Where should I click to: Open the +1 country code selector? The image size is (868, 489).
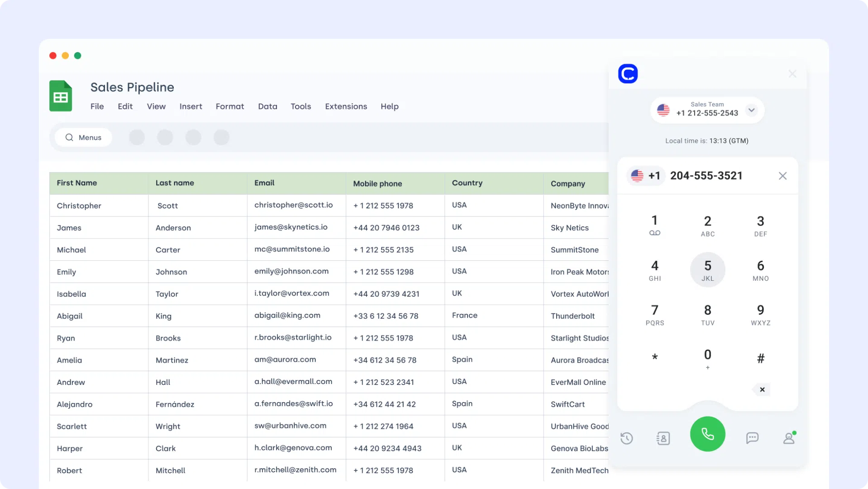pyautogui.click(x=646, y=176)
